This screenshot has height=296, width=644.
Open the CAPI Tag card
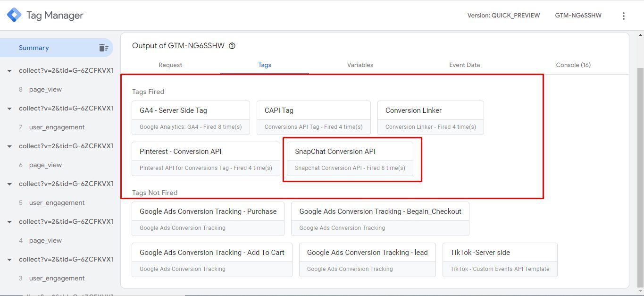pos(314,118)
